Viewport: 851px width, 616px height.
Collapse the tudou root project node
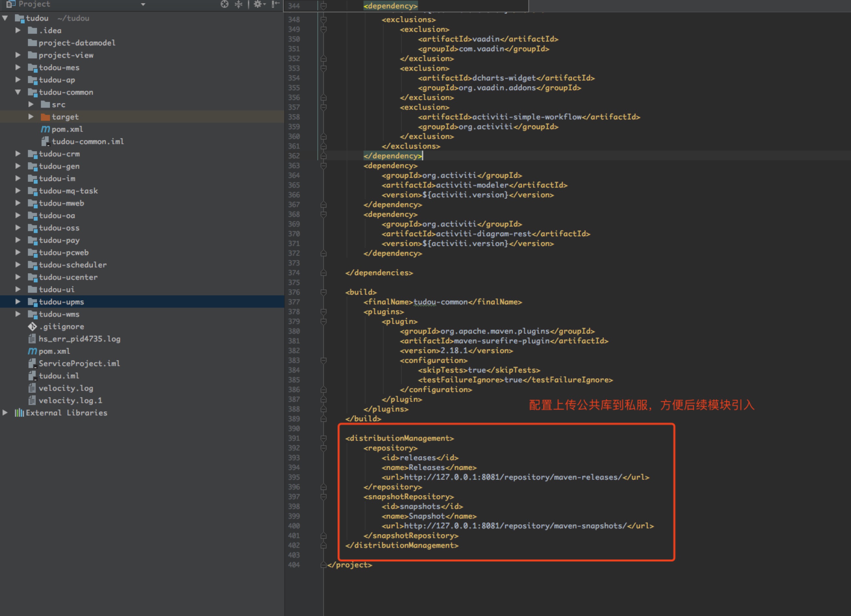pyautogui.click(x=5, y=18)
